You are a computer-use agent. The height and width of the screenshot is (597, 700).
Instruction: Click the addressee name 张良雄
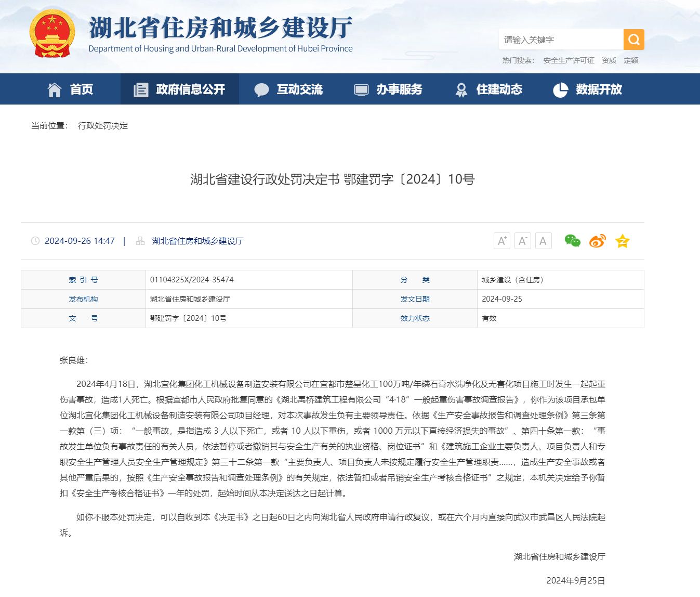pos(72,360)
